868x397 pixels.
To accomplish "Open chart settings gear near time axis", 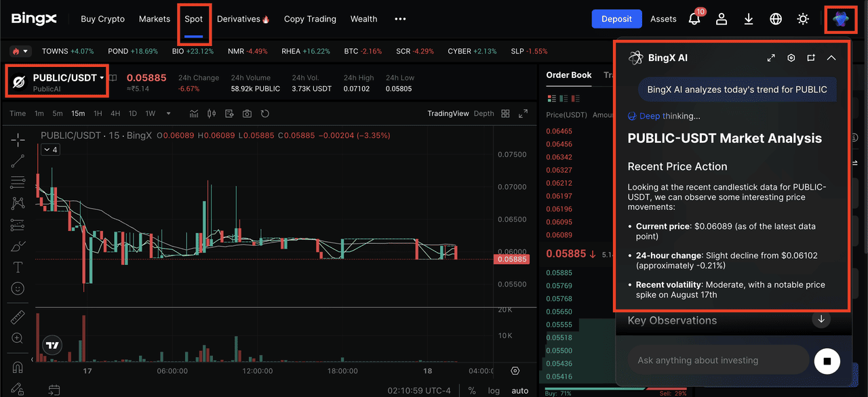I will tap(515, 371).
